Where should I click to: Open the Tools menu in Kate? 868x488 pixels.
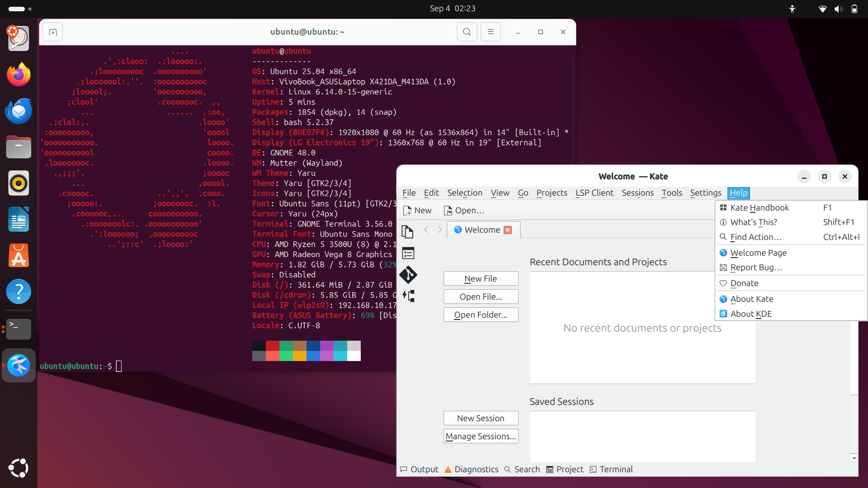[x=672, y=193]
